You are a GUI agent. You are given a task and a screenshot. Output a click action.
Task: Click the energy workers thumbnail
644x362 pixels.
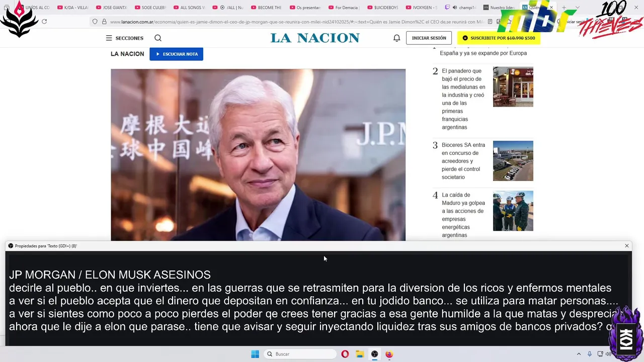(x=513, y=211)
